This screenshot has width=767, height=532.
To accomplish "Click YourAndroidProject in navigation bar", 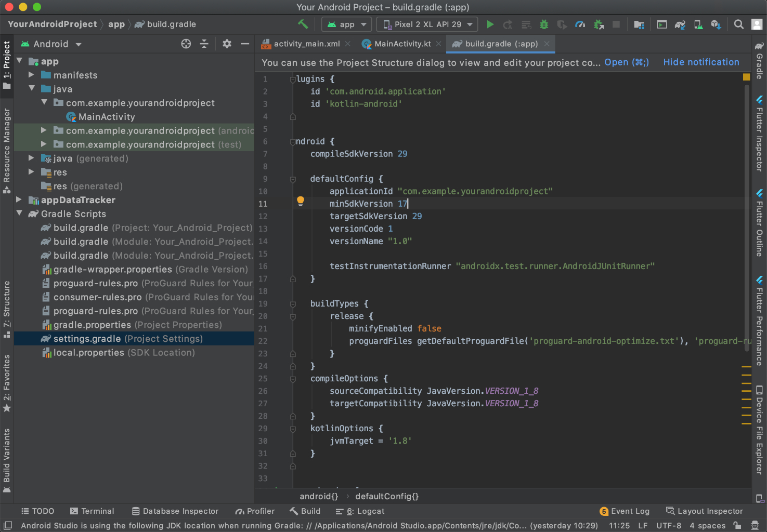I will coord(53,24).
